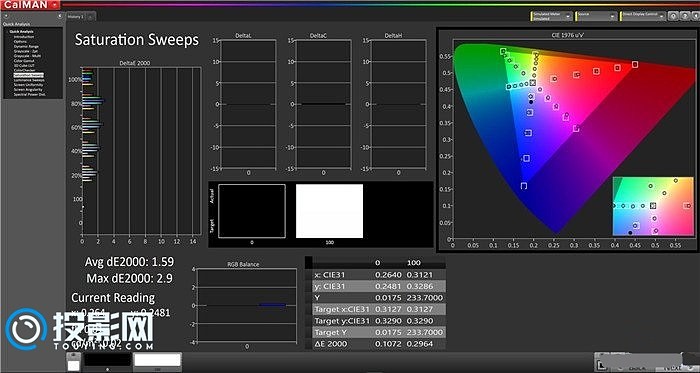Click the black Actual 0 patch preview
This screenshot has height=373, width=700.
pos(252,211)
